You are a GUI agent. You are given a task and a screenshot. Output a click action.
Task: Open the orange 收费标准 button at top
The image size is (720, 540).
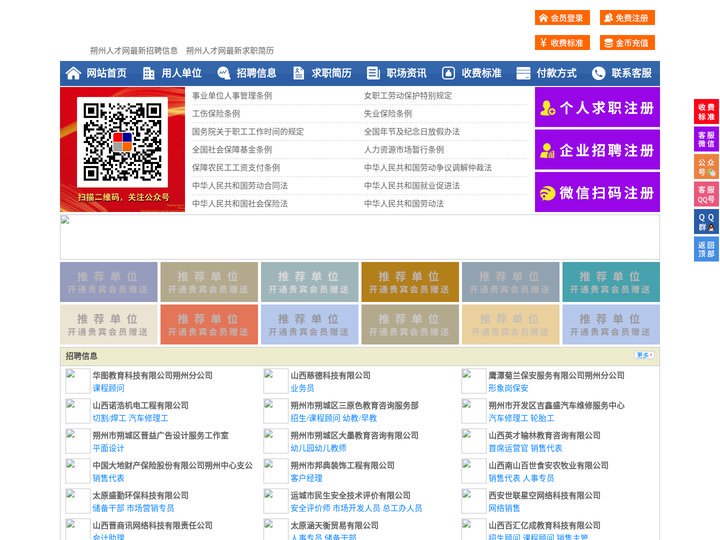coord(562,43)
